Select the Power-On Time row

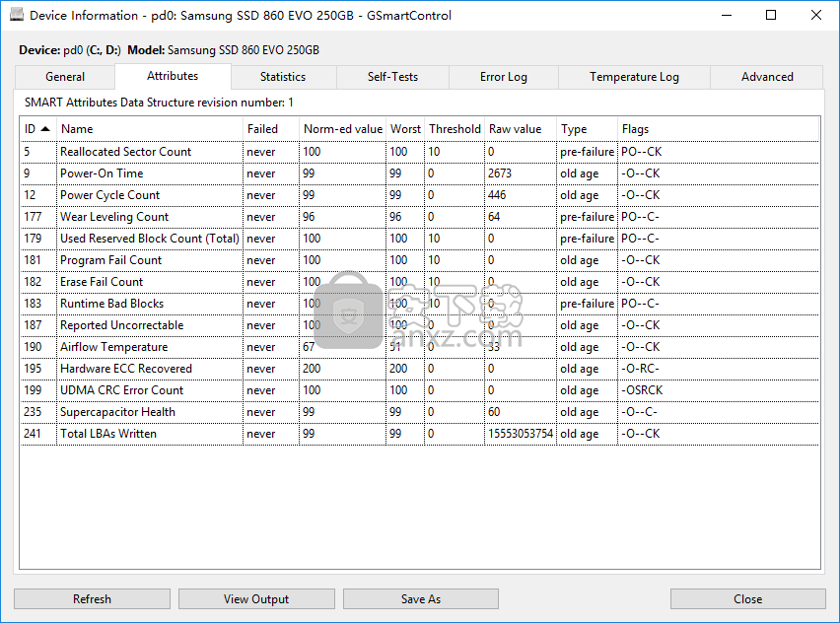pyautogui.click(x=419, y=173)
